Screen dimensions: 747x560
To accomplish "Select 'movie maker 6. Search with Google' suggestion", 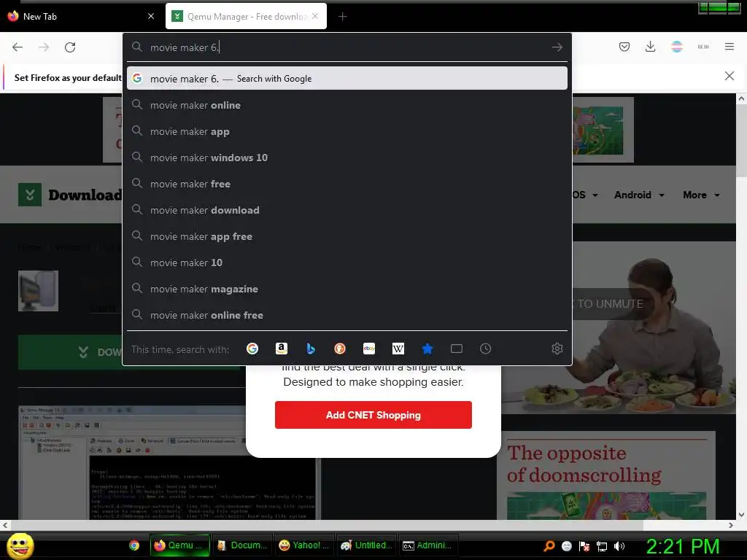I will (347, 79).
